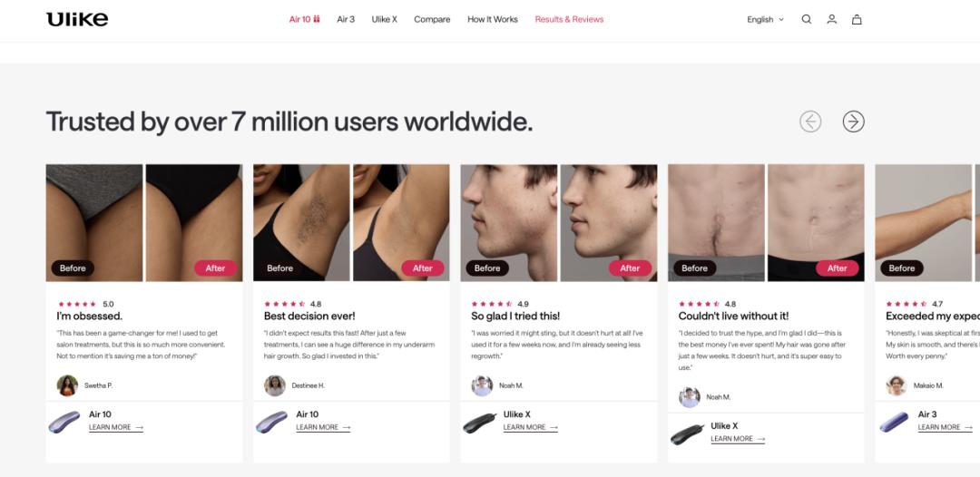Click the Ulike X device image under Noah's chin review
980x477 pixels.
pos(479,423)
